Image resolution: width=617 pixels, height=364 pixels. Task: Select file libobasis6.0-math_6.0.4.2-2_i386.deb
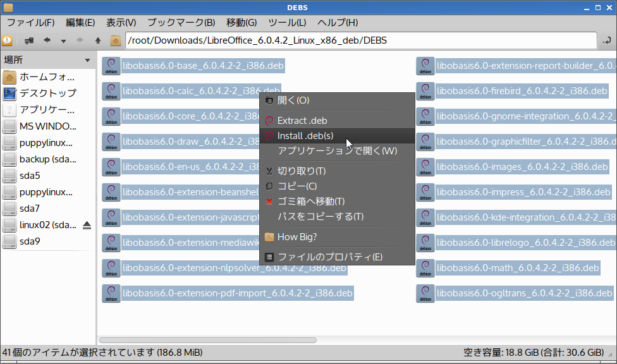click(518, 268)
